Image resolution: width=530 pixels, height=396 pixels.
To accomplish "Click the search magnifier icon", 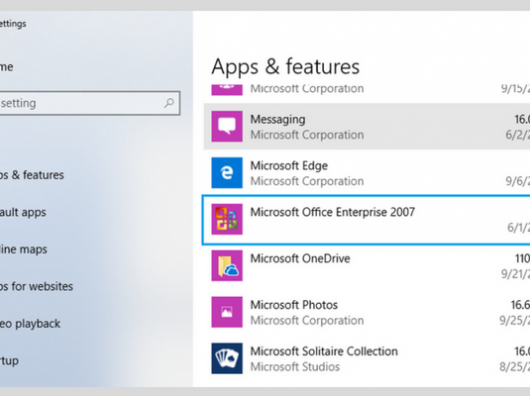I will [x=169, y=103].
